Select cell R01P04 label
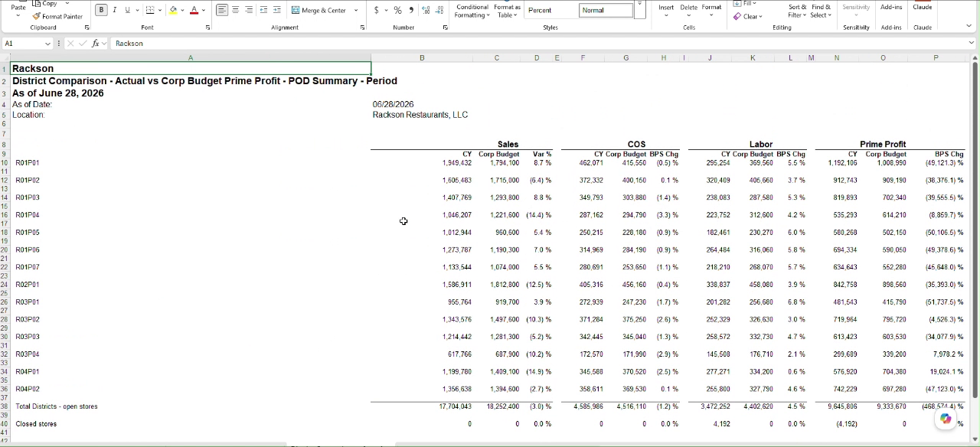Screen dimensions: 980x447 tap(28, 215)
